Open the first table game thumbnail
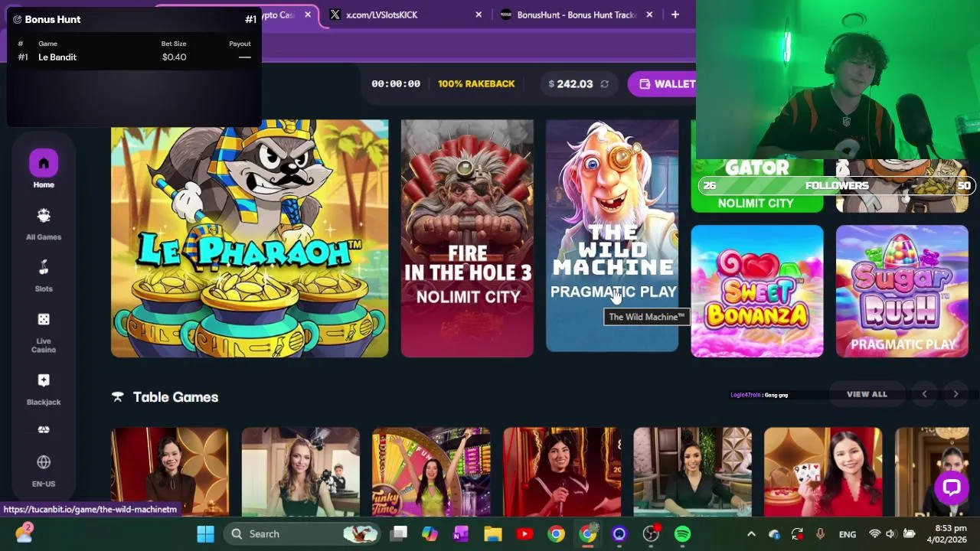Image resolution: width=980 pixels, height=551 pixels. tap(170, 471)
